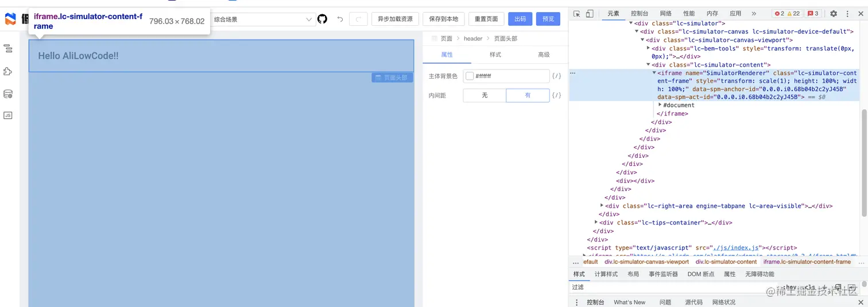Open the component library puzzle icon

8,72
